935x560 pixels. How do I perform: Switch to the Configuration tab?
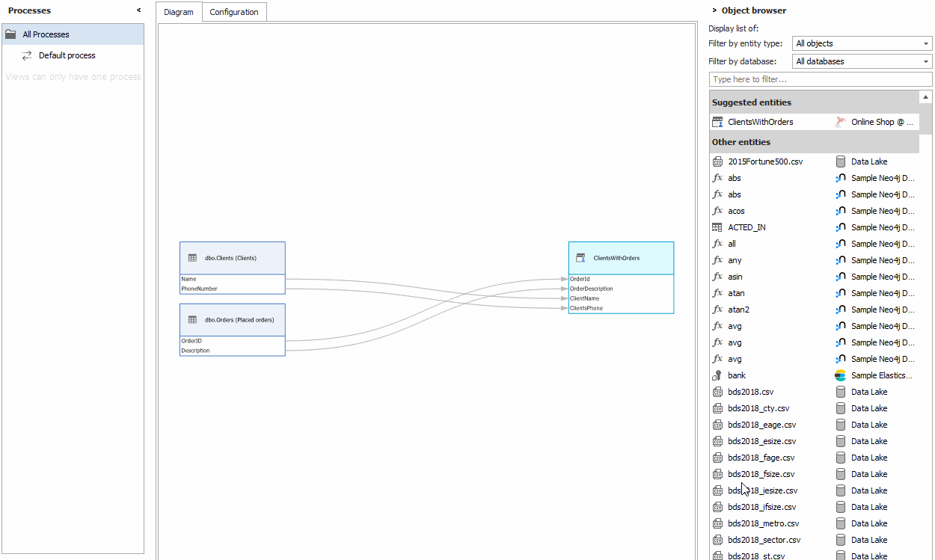click(x=234, y=12)
